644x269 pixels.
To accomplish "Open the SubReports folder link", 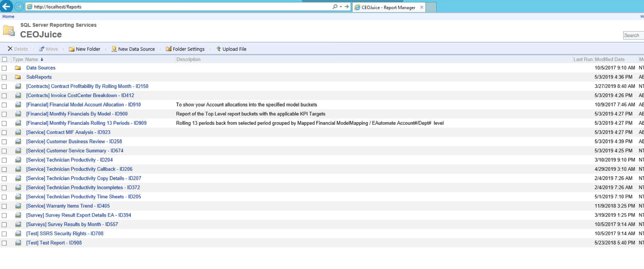I will (x=39, y=77).
